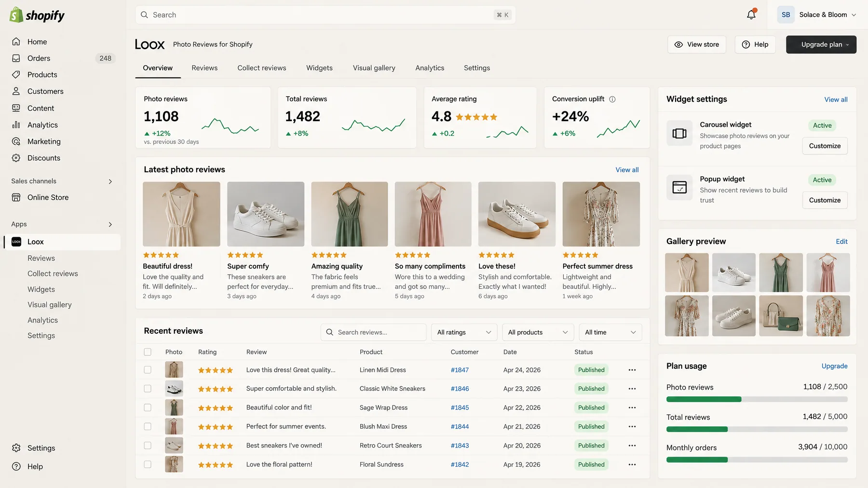Click the Content icon in sidebar
Screen dimensions: 868x488
(x=16, y=108)
